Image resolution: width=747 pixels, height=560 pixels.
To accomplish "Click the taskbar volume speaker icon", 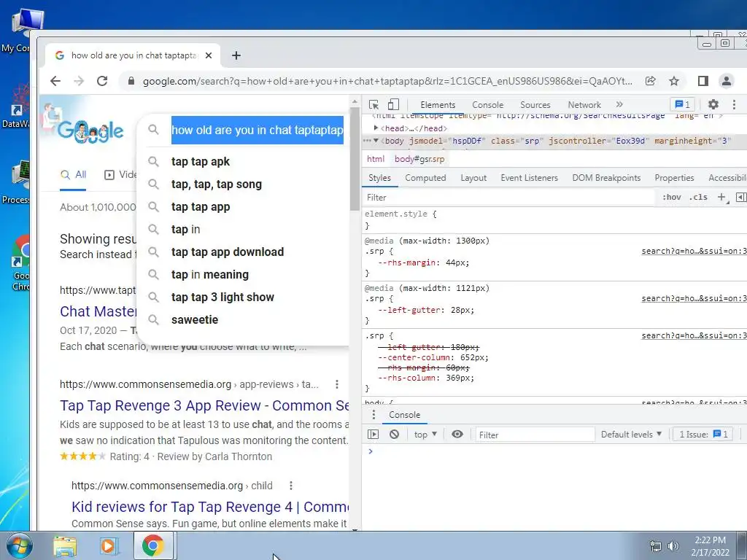I will click(673, 546).
